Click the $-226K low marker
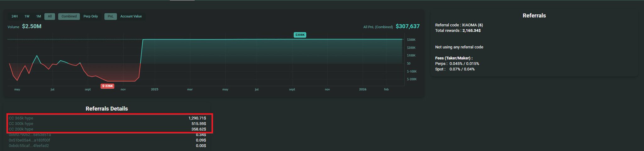Screen dimensions: 644x151 point(107,86)
